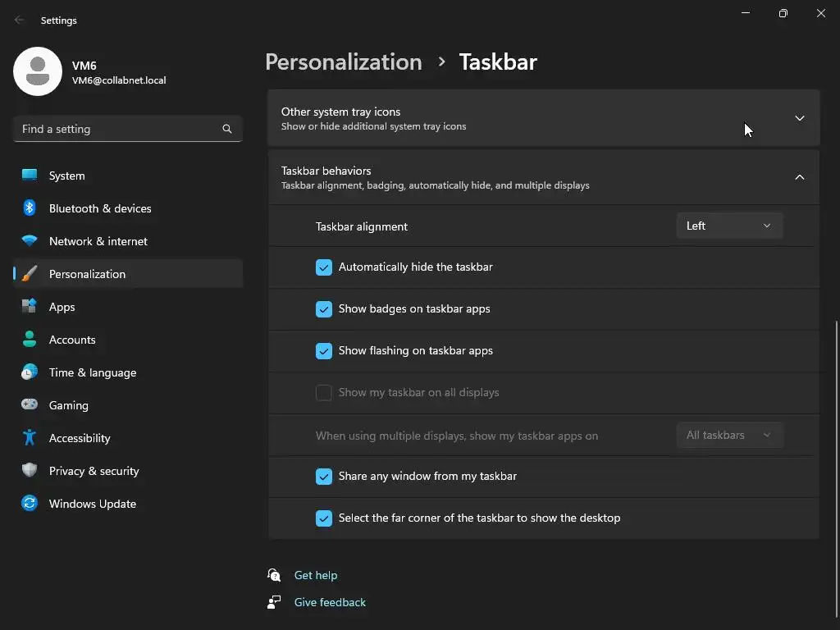Collapse the Taskbar behaviors section
This screenshot has height=630, width=840.
tap(799, 177)
